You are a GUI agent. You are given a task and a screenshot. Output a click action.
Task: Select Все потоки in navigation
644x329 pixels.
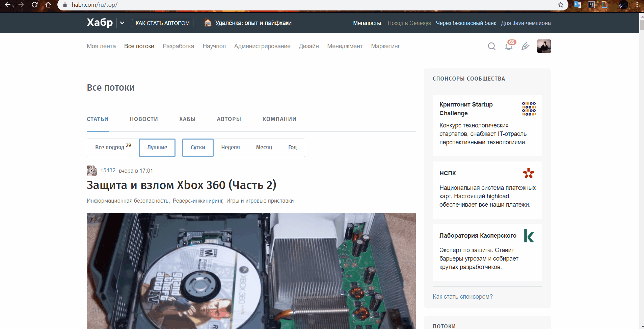pos(139,46)
